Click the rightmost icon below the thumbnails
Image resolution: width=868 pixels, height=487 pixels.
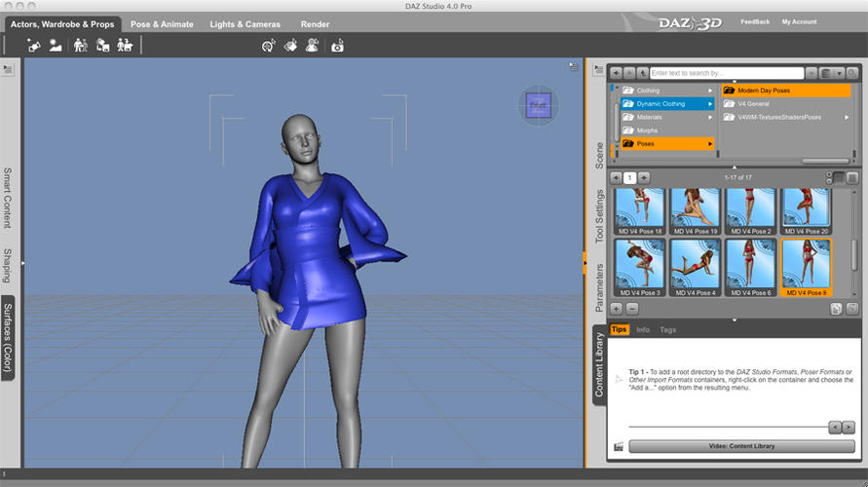pos(852,309)
